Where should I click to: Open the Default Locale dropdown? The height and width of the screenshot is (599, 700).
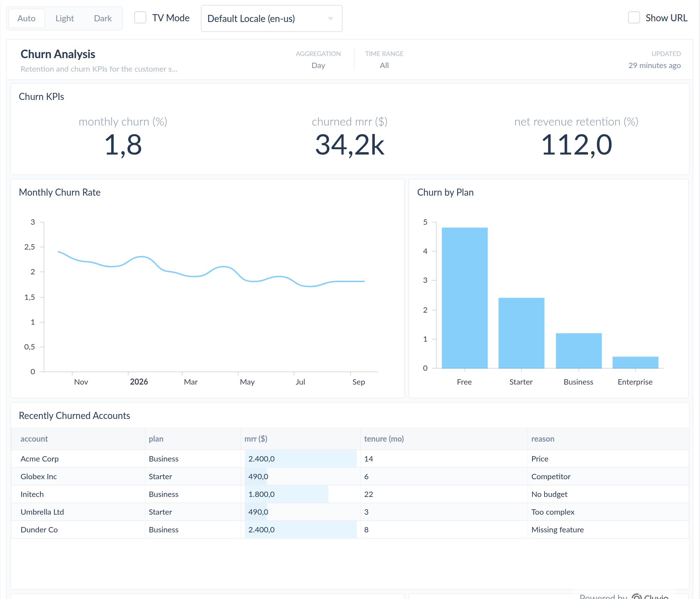point(271,18)
